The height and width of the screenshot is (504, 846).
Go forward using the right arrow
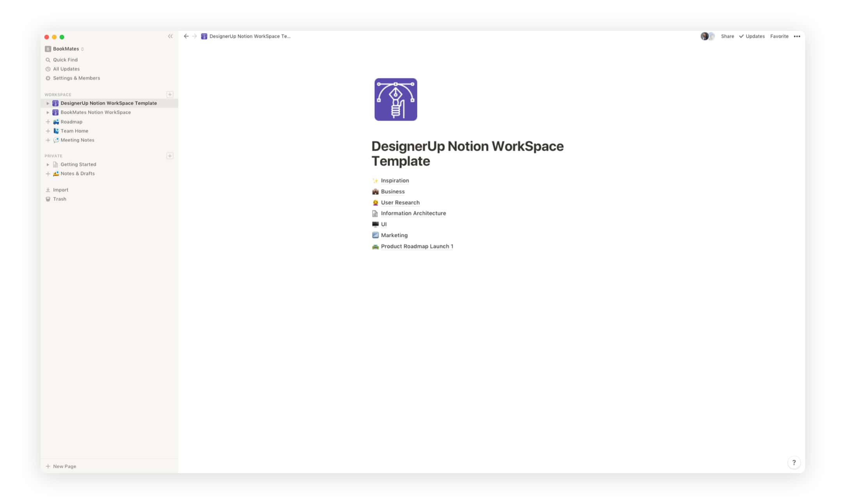tap(194, 36)
